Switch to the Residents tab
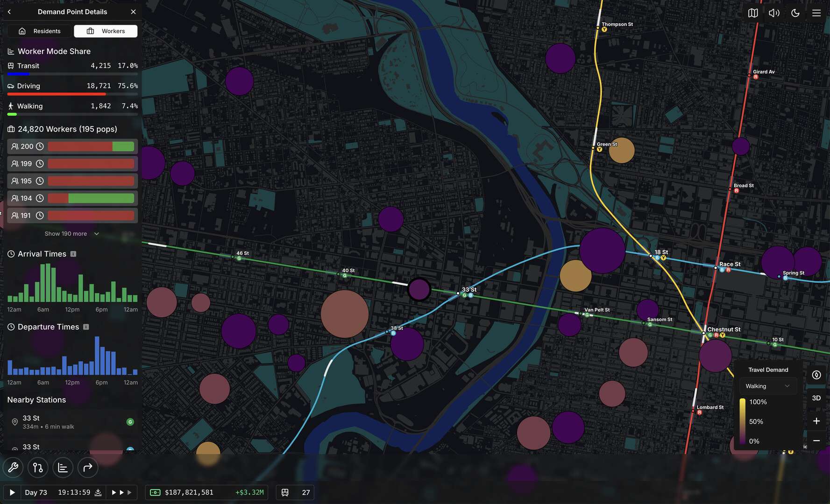Screen dimensions: 830x504 [40, 31]
